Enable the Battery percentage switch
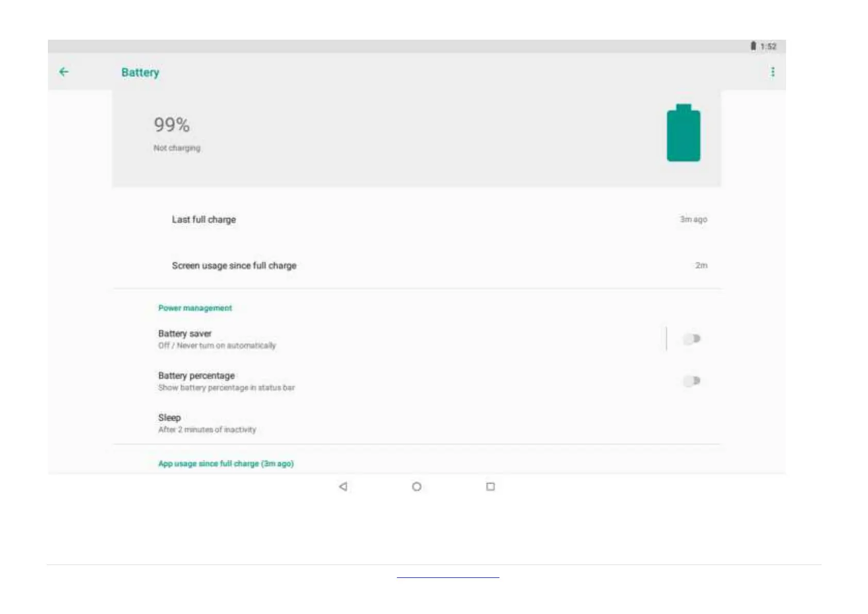Viewport: 868px width, 614px height. click(692, 381)
